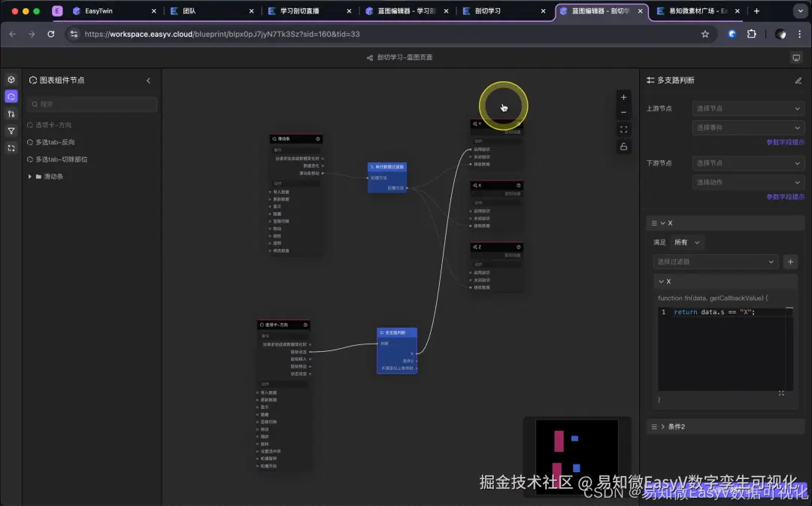Toggle the canvas lock icon
The image size is (812, 506).
click(x=623, y=147)
